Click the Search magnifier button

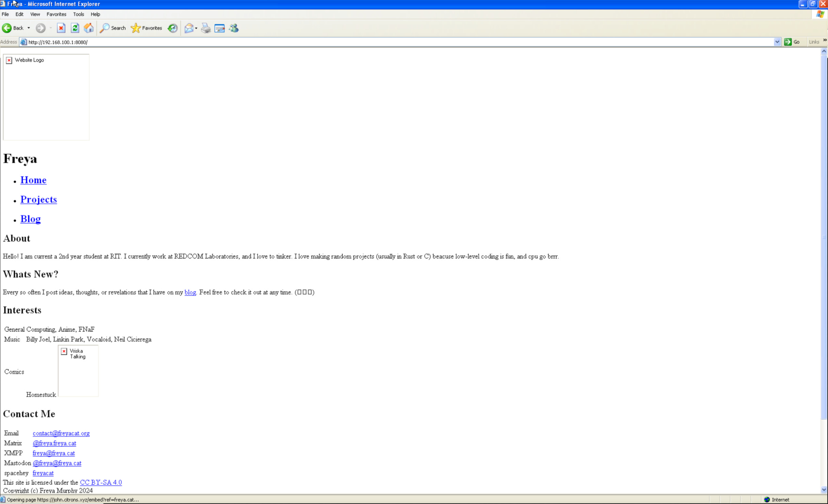(x=113, y=28)
